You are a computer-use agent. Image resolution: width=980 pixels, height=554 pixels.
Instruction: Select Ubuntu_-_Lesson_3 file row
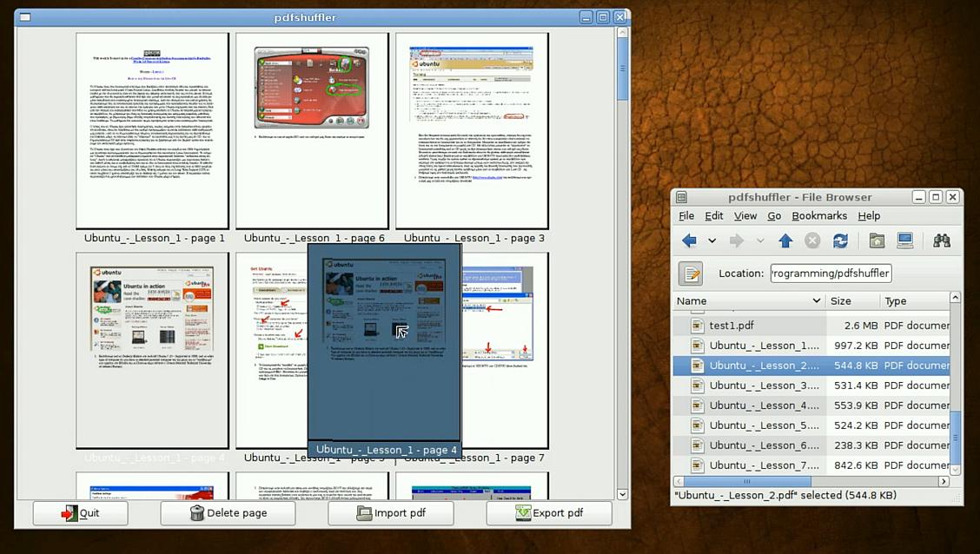pos(811,386)
